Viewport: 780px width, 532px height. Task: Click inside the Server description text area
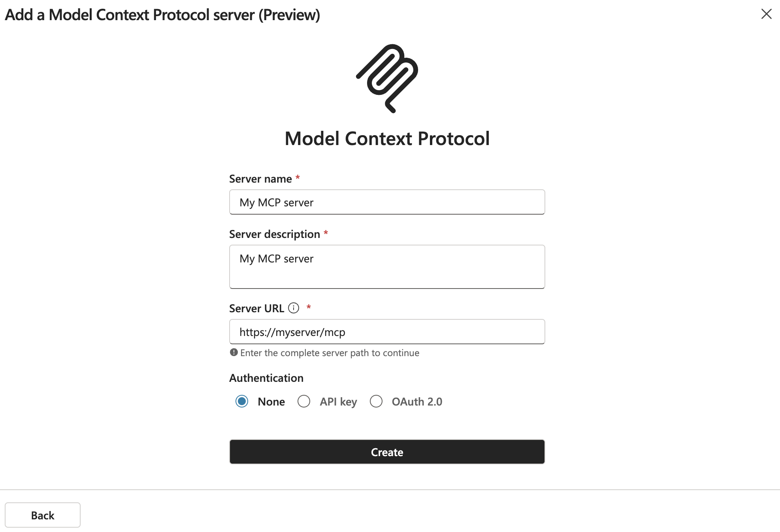point(387,267)
